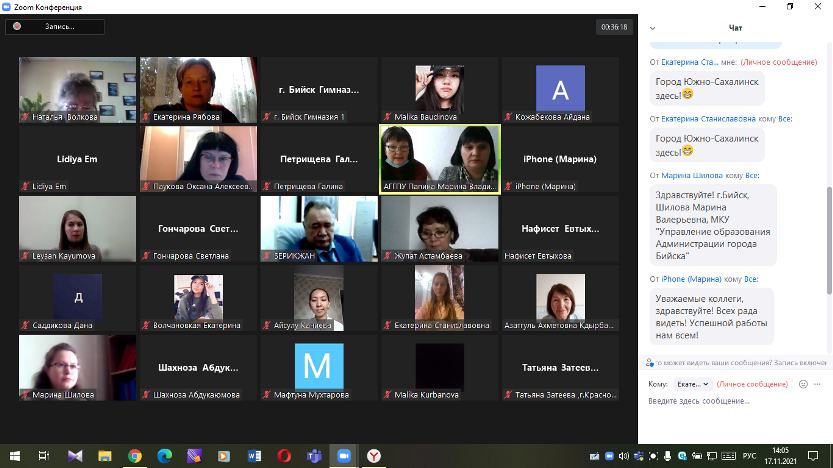Screen dimensions: 833x468
Task: Expand the Кому recipient dropdown
Action: [x=693, y=384]
